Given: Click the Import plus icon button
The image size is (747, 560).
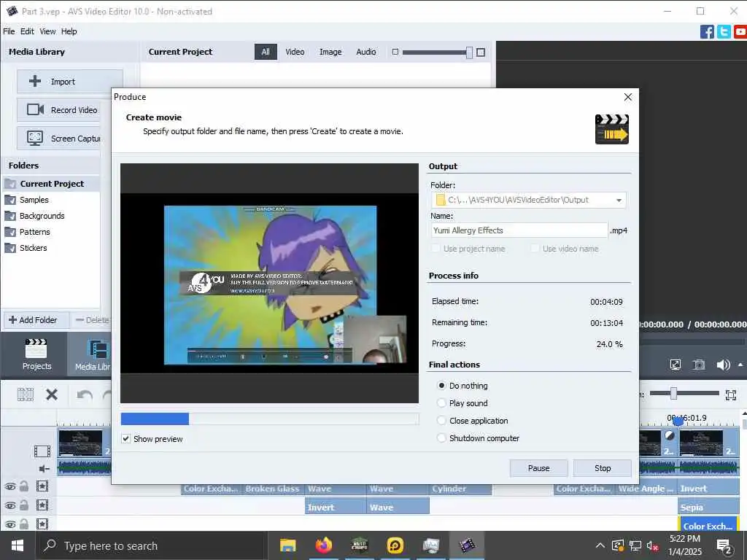Looking at the screenshot, I should (x=35, y=82).
